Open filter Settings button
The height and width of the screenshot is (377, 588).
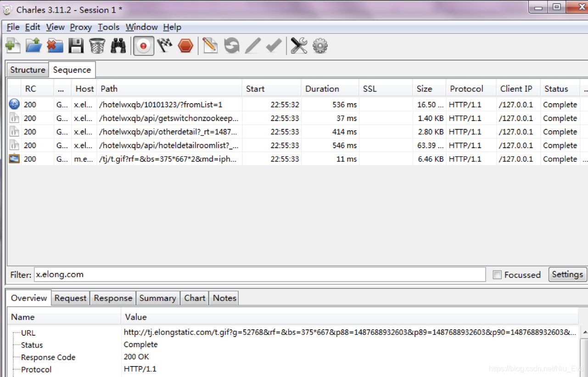[x=567, y=274]
